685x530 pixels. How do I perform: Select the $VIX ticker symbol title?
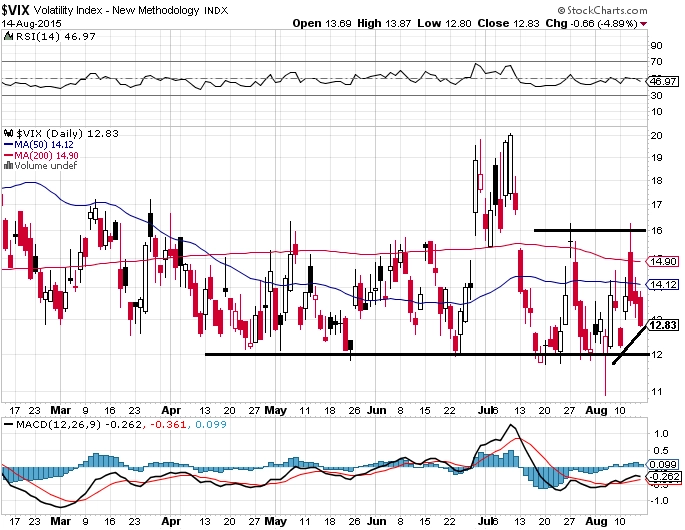tap(15, 10)
